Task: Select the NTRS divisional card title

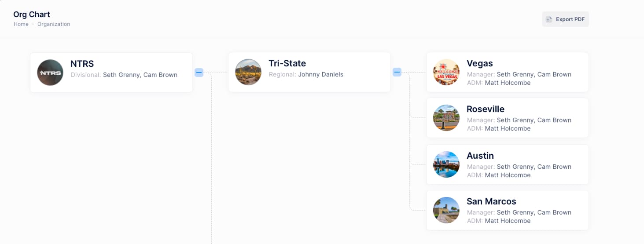Action: [x=82, y=64]
